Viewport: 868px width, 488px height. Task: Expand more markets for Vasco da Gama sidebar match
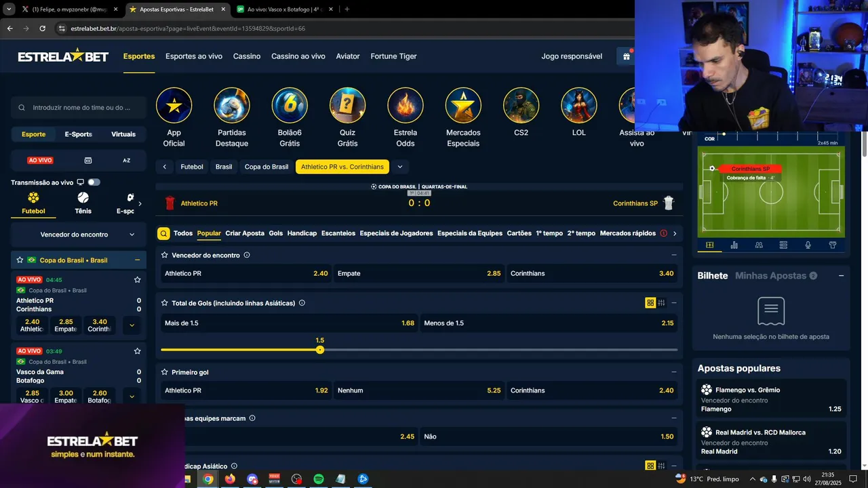[132, 396]
